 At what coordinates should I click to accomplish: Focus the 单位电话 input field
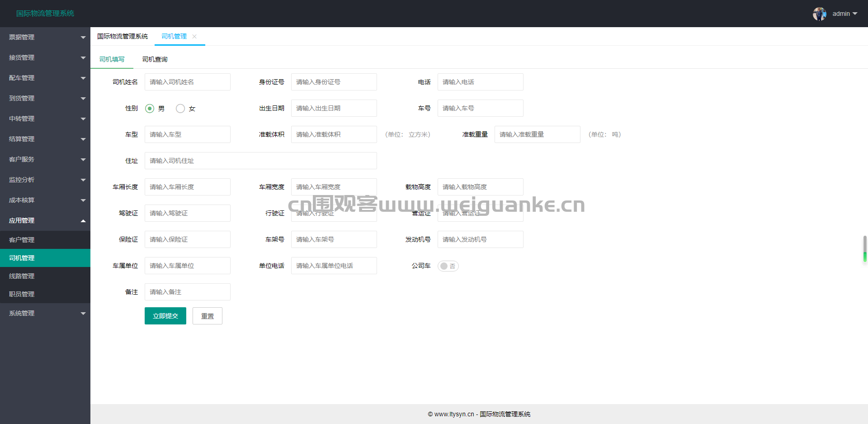click(x=334, y=266)
